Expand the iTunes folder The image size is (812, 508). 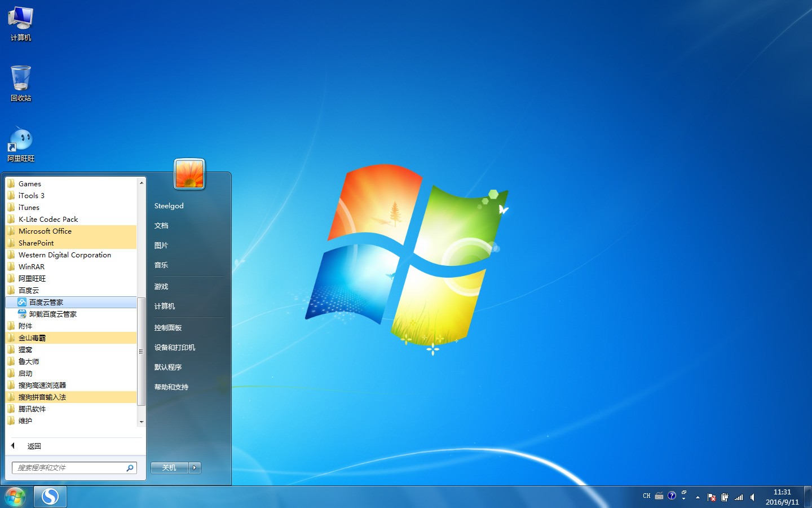coord(71,207)
